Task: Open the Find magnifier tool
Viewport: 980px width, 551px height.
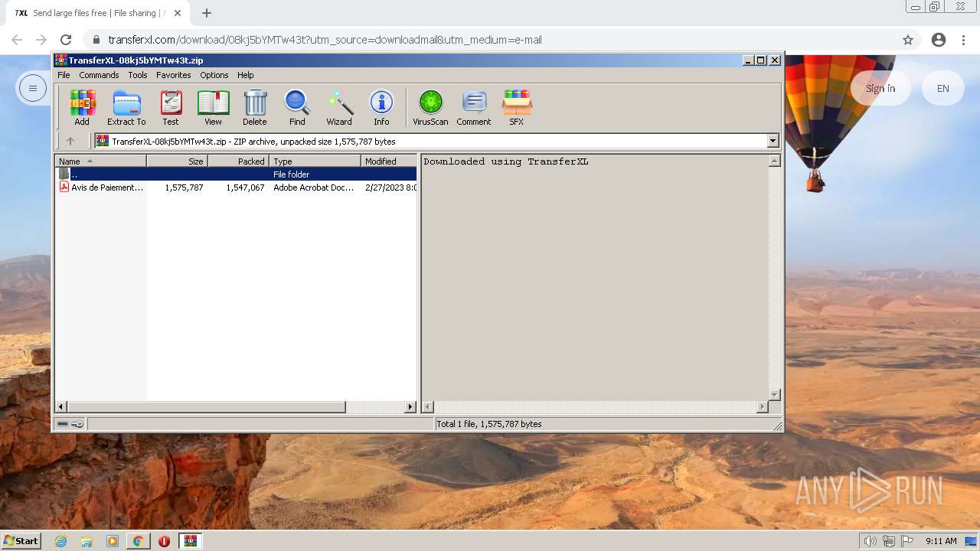Action: (297, 107)
